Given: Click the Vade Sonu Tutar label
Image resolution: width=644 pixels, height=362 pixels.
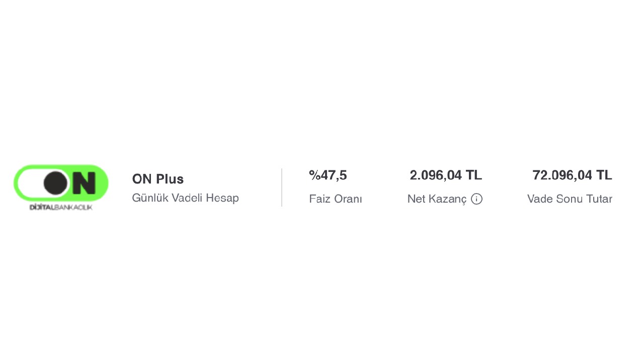Looking at the screenshot, I should [570, 199].
